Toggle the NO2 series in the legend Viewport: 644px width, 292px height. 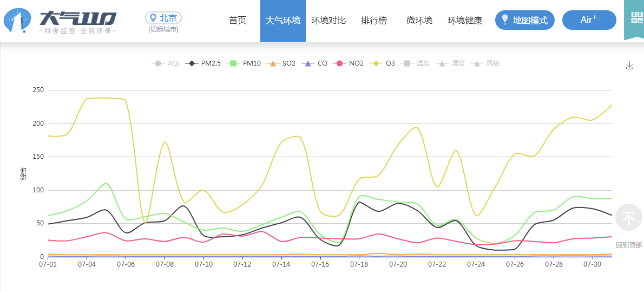(349, 63)
